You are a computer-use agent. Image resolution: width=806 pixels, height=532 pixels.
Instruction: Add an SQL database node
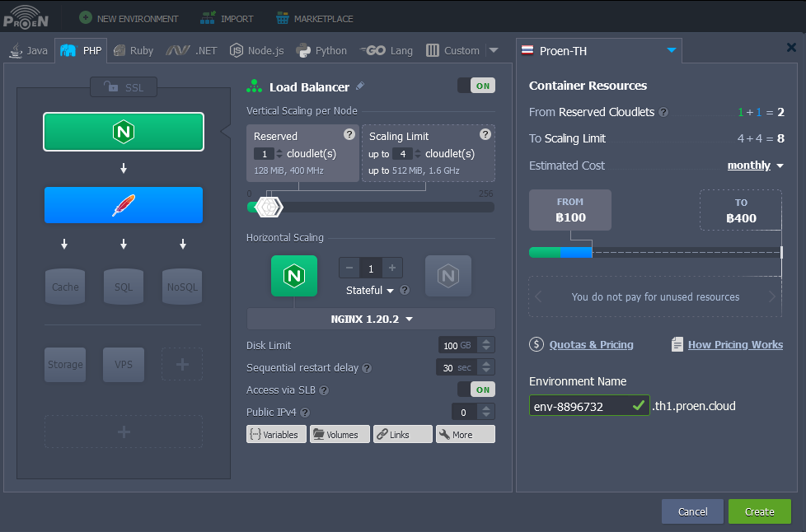pos(124,287)
